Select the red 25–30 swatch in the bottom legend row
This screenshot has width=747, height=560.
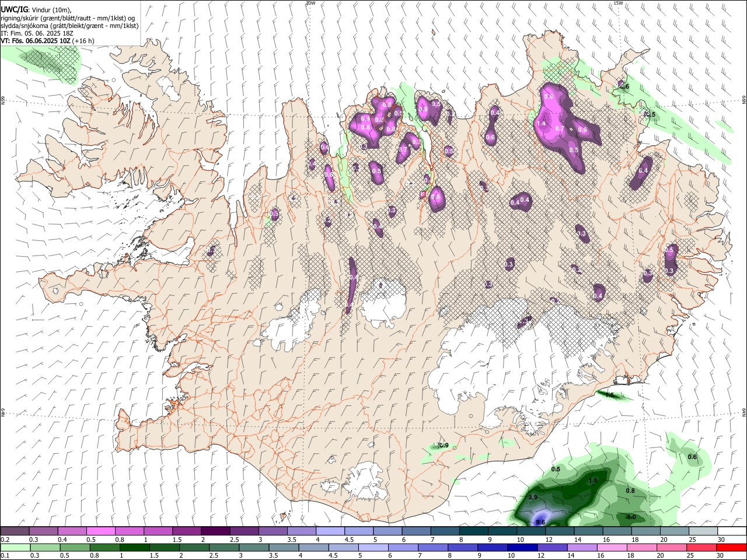[x=701, y=547]
